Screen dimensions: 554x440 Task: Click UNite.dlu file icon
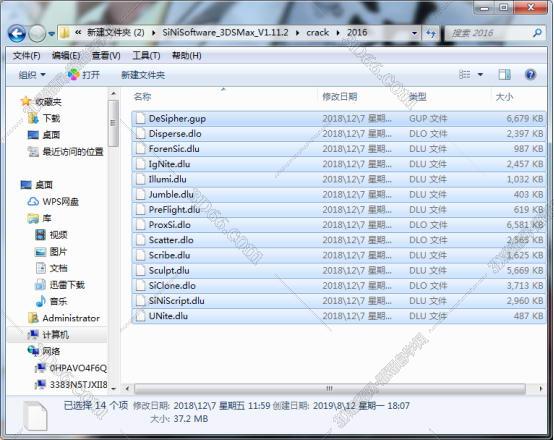pyautogui.click(x=141, y=316)
